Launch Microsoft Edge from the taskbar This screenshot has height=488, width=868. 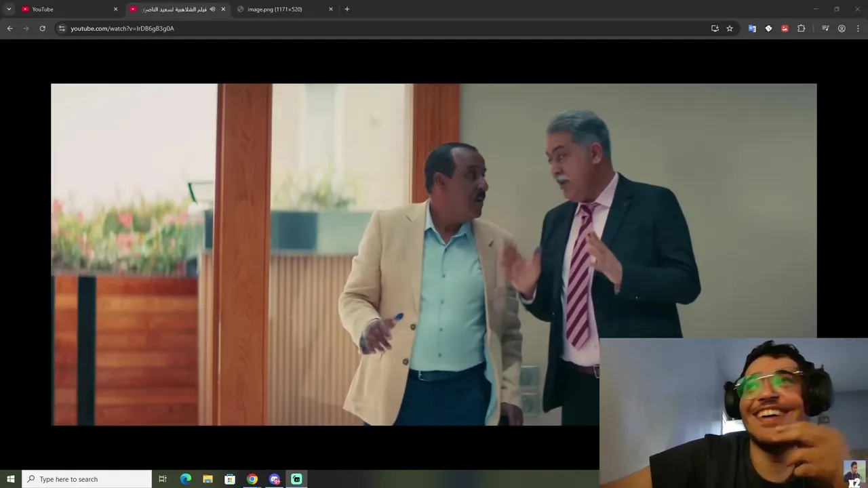(186, 479)
